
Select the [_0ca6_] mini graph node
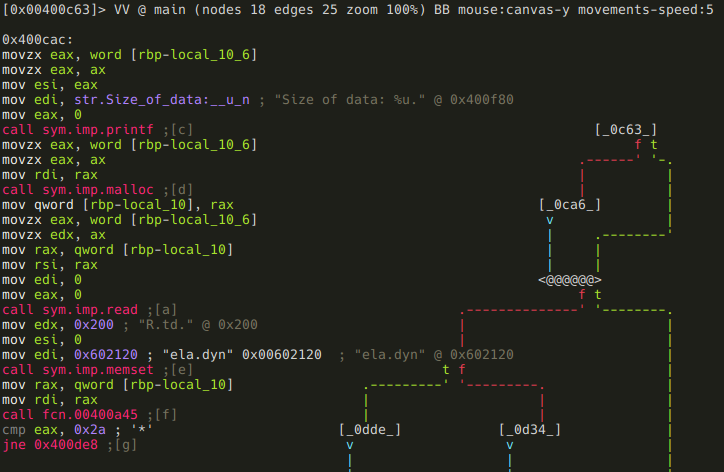pos(570,204)
